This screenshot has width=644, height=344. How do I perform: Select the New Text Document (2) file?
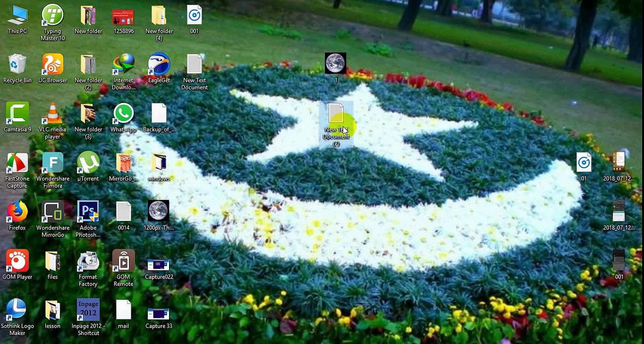click(x=336, y=125)
